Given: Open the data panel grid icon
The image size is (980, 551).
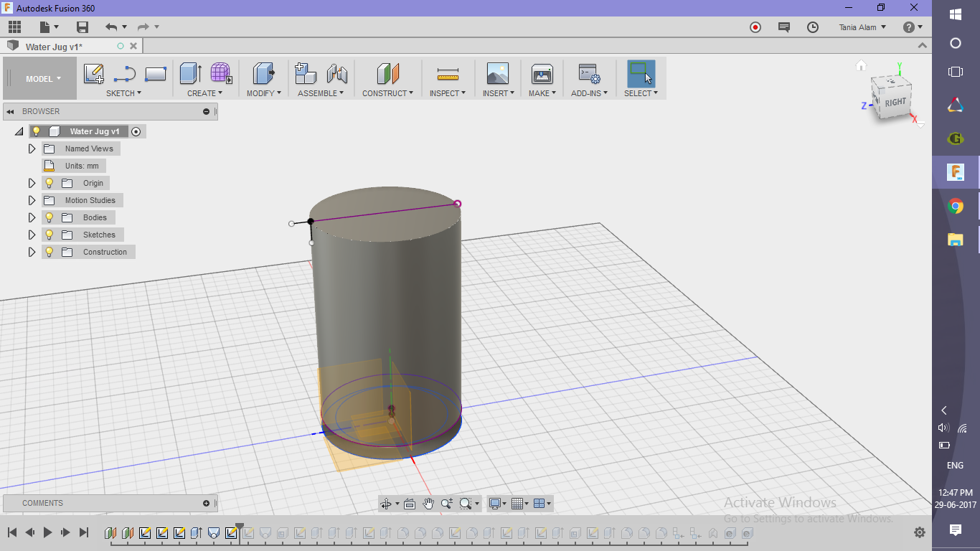Looking at the screenshot, I should pos(15,27).
